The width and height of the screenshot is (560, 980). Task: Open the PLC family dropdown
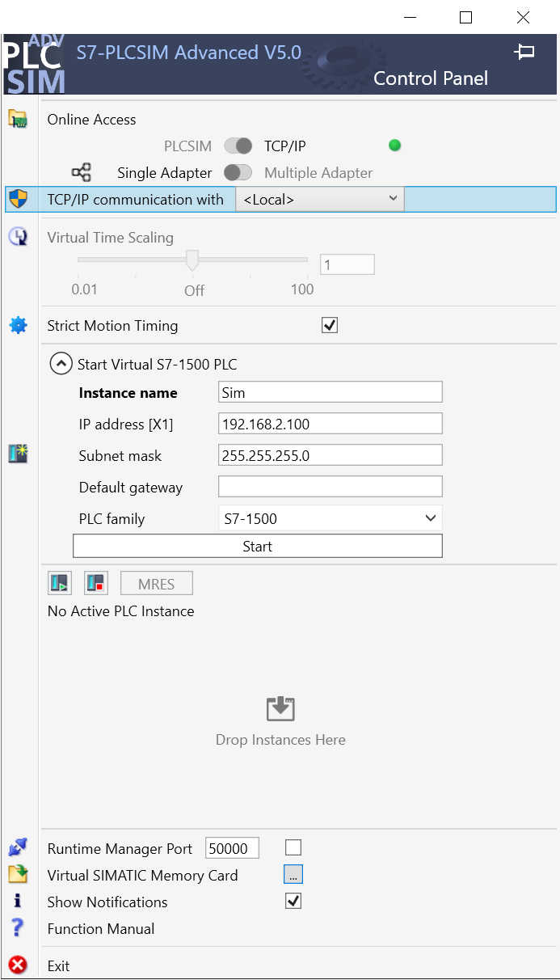click(330, 518)
